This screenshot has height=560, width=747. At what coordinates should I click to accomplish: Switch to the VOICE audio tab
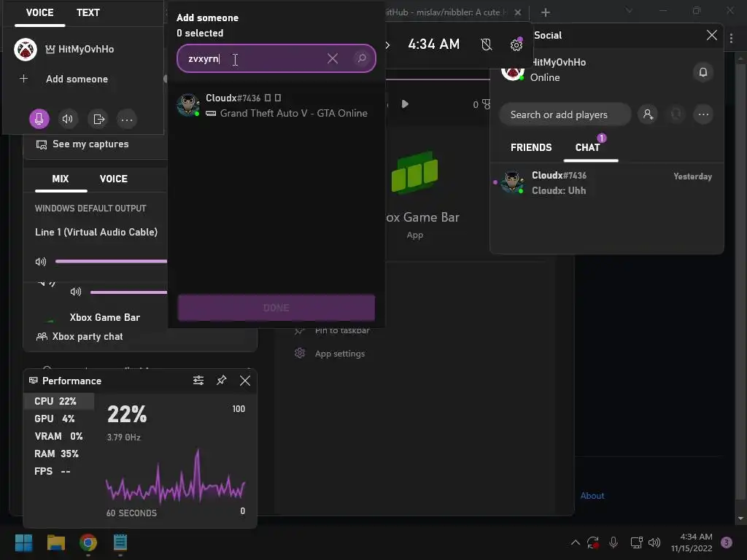(113, 179)
